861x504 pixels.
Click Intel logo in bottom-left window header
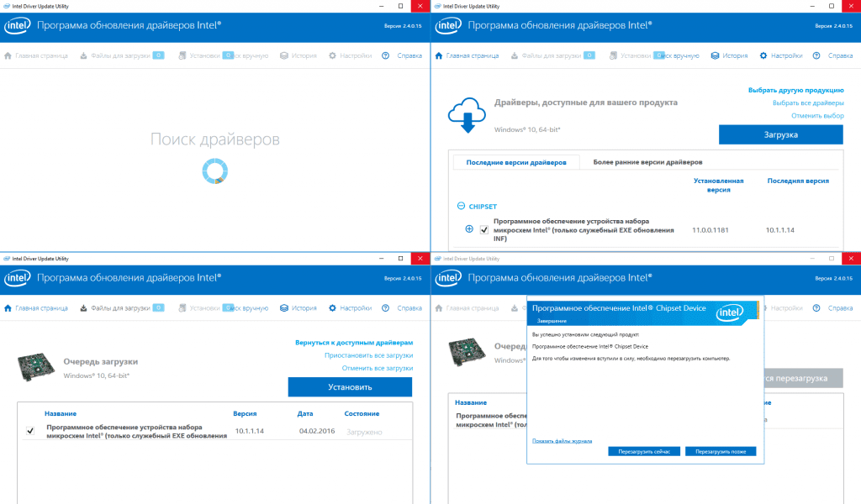click(x=18, y=277)
